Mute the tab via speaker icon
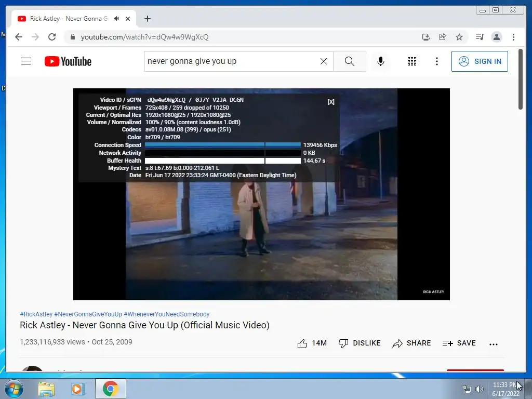Image resolution: width=532 pixels, height=399 pixels. coord(117,19)
